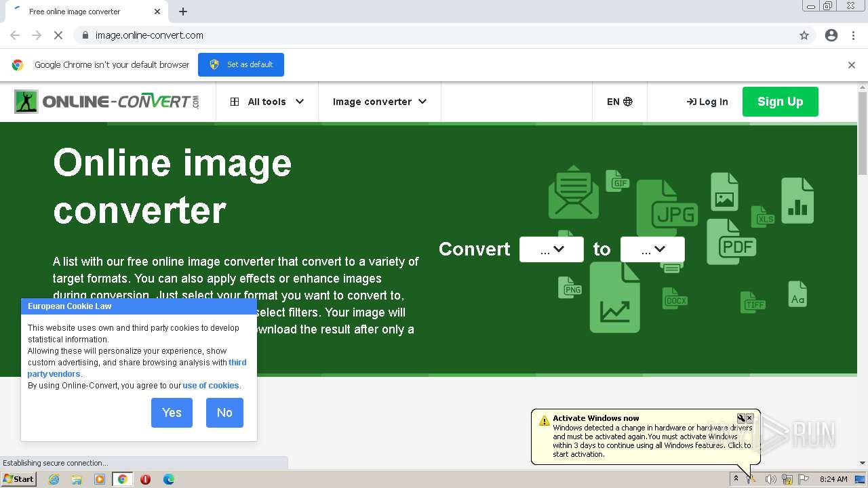Click Set as default browser button
The image size is (868, 488).
coord(241,64)
